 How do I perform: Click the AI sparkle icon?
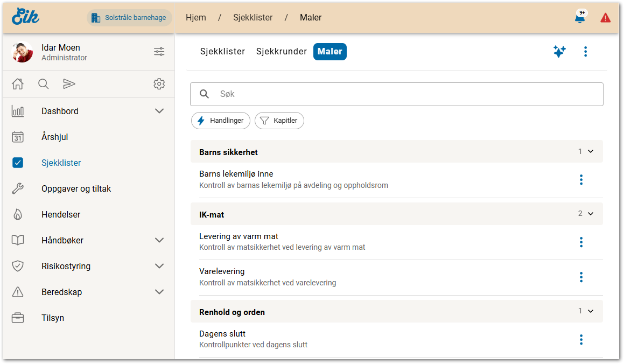(559, 52)
